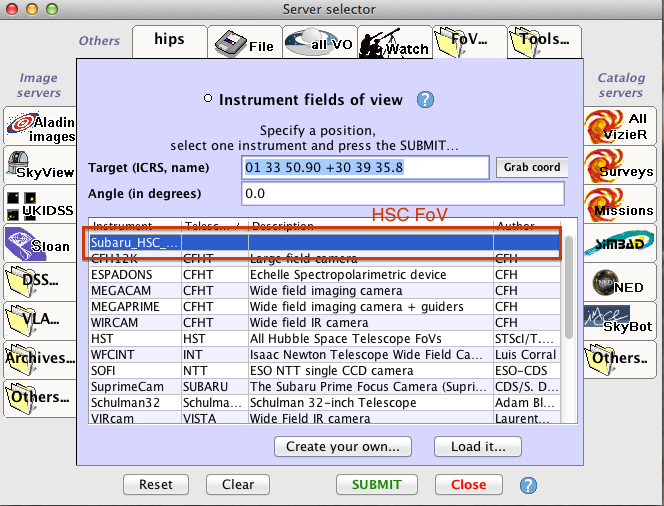Open the All VizieR catalog server
The height and width of the screenshot is (506, 664).
[621, 127]
